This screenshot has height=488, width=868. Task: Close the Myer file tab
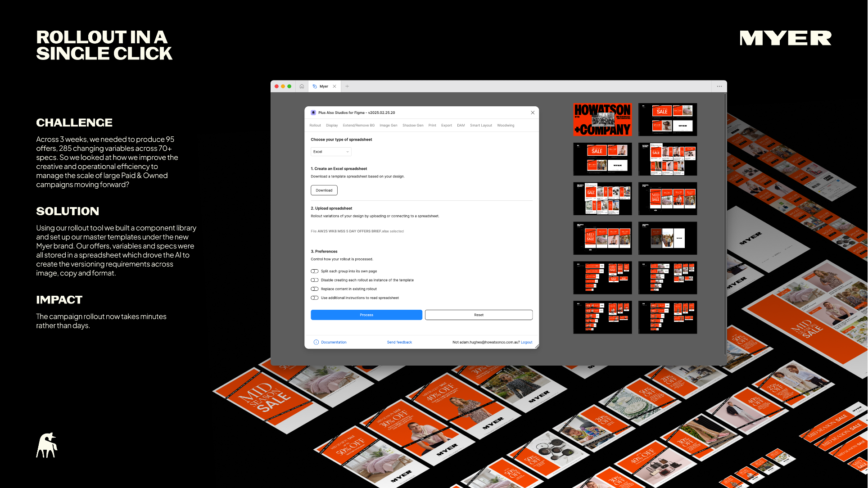point(335,86)
